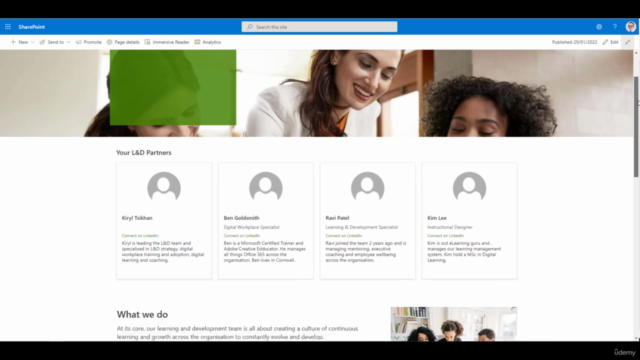The width and height of the screenshot is (640, 360).
Task: Click the Instructional Designer title
Action: pyautogui.click(x=450, y=227)
